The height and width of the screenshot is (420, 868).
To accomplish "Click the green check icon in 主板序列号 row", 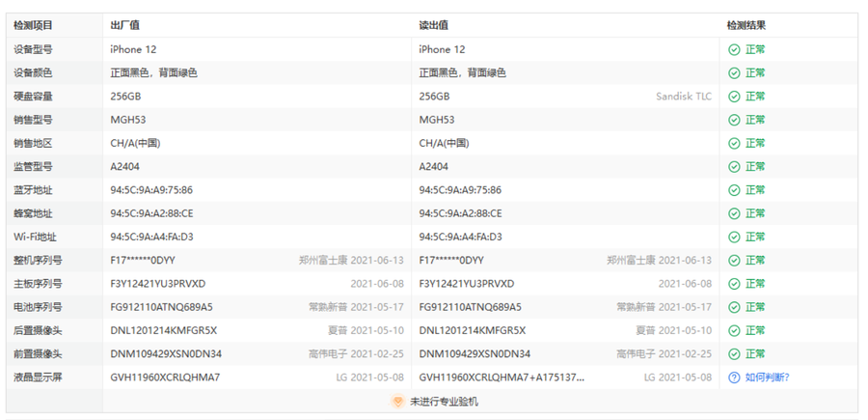I will click(x=734, y=284).
